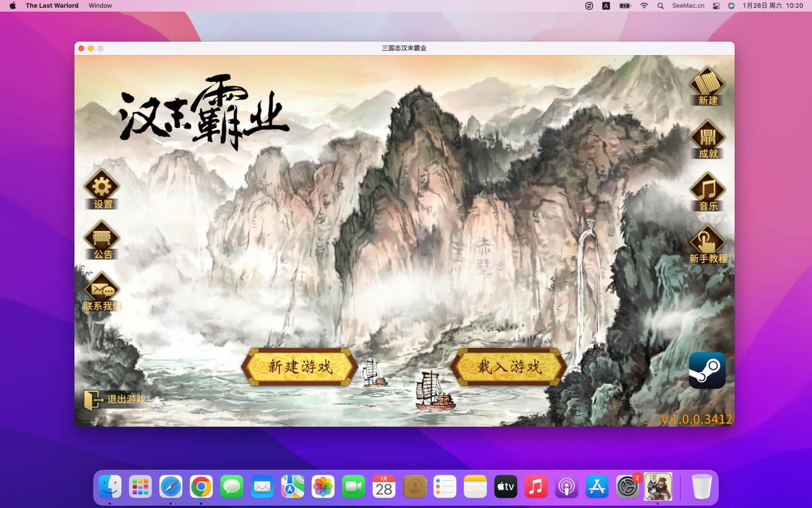Open the Steam logo icon

click(x=707, y=370)
